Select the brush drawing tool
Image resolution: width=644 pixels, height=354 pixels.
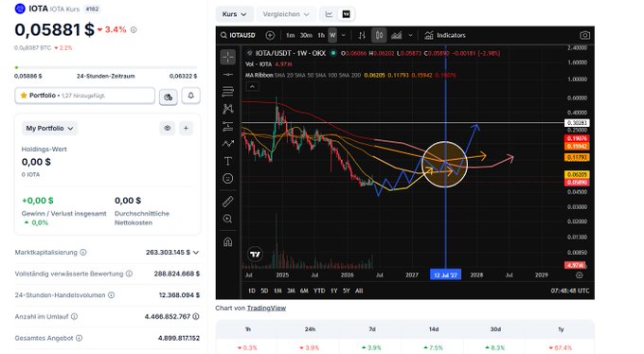coord(228,144)
